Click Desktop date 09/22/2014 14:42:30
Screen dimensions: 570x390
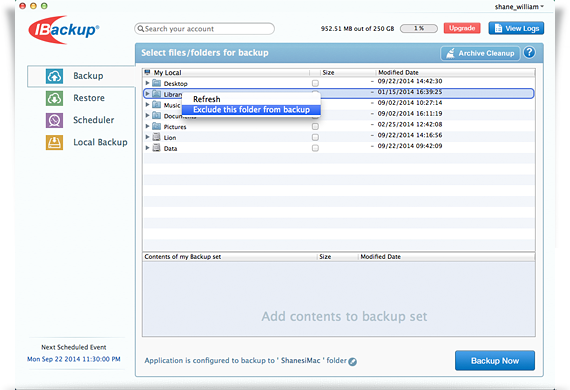(x=410, y=81)
